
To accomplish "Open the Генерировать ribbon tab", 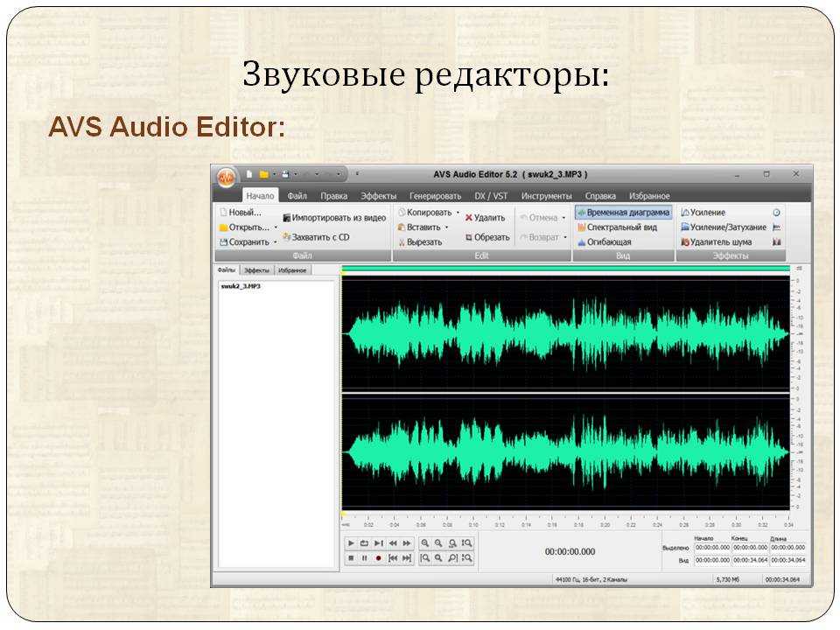I will tap(435, 195).
